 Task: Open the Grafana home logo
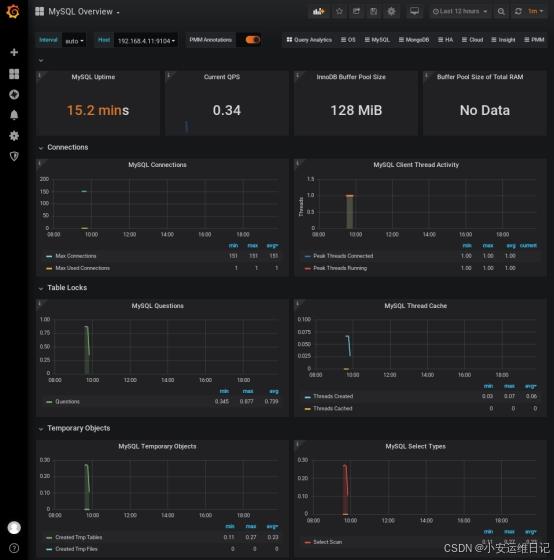(13, 11)
